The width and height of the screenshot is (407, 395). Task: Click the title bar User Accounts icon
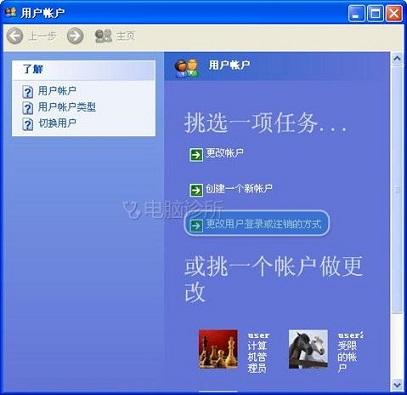11,12
